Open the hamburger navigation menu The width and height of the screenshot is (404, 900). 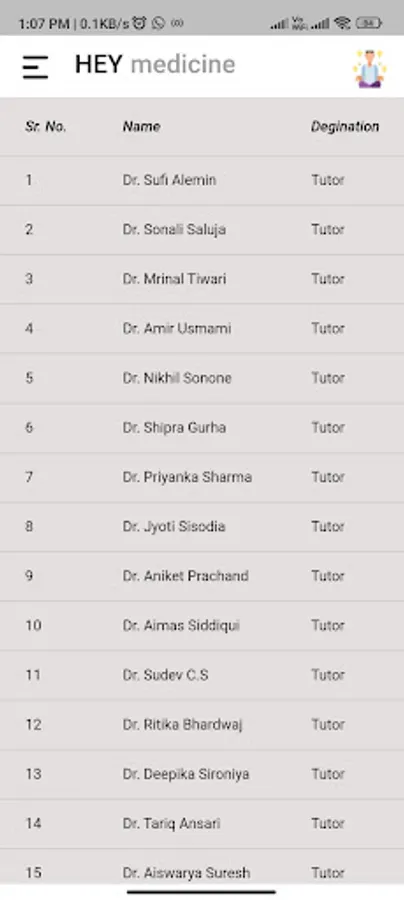tap(35, 67)
